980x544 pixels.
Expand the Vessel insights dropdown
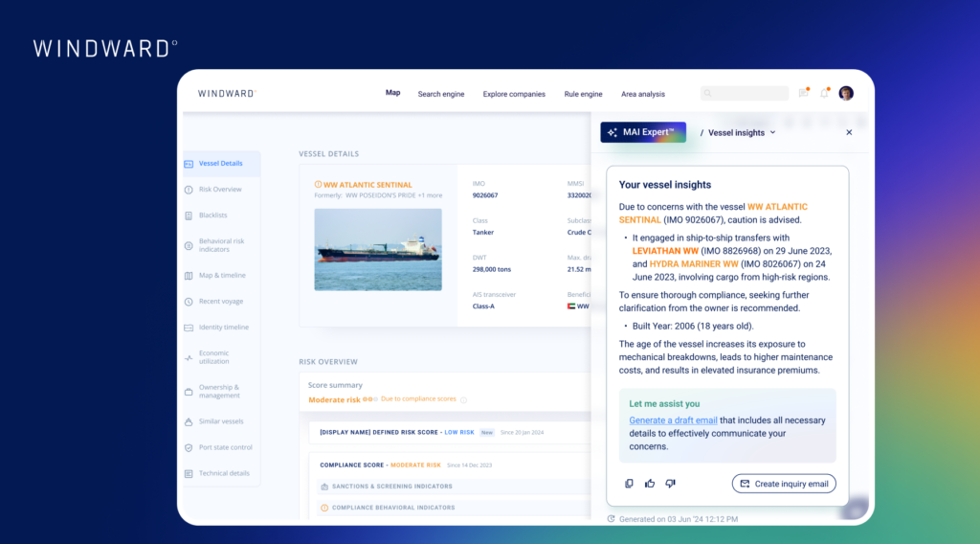point(742,132)
